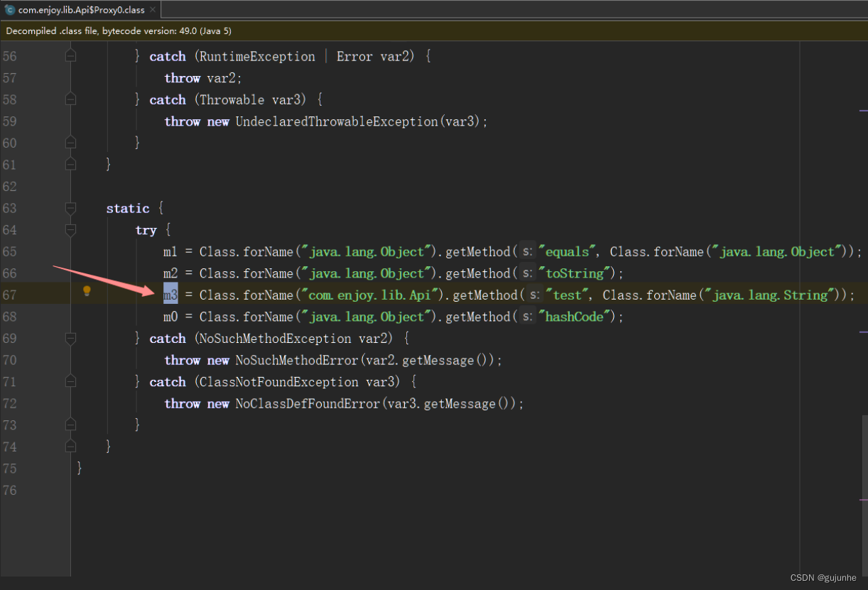Click the 'static' keyword
868x590 pixels.
(x=128, y=208)
